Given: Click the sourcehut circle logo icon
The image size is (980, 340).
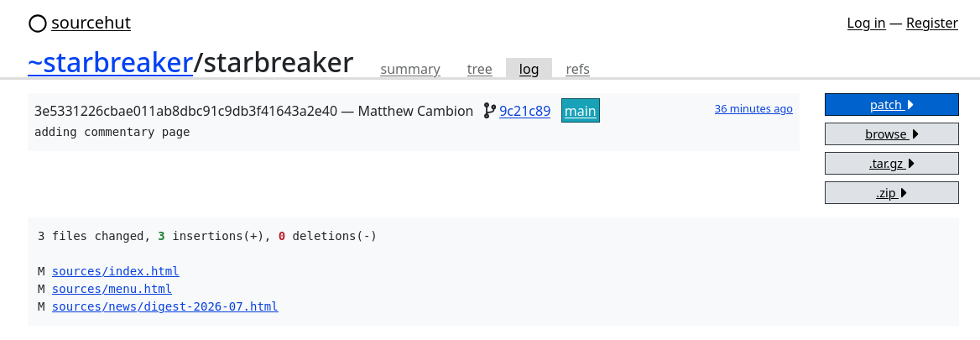Looking at the screenshot, I should click(x=38, y=24).
